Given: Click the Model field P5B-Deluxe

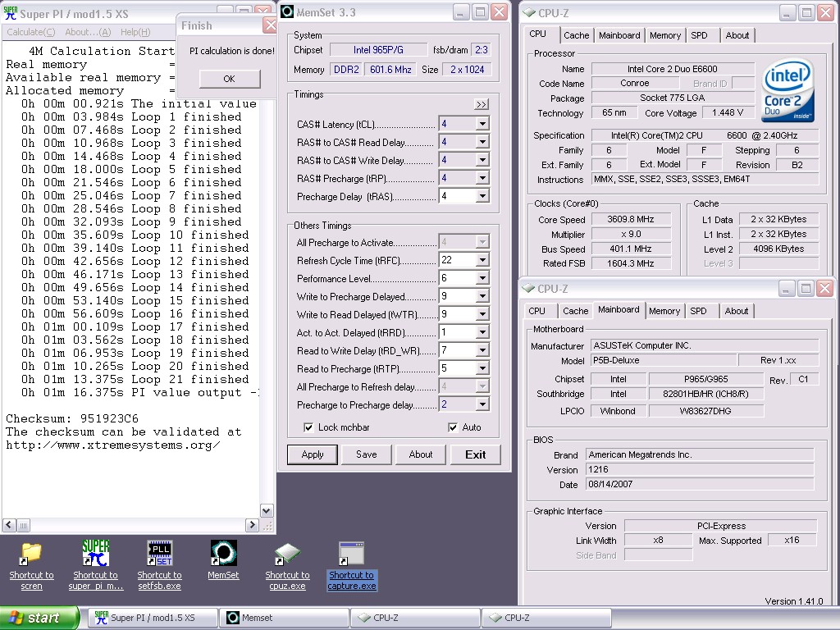Looking at the screenshot, I should 663,361.
